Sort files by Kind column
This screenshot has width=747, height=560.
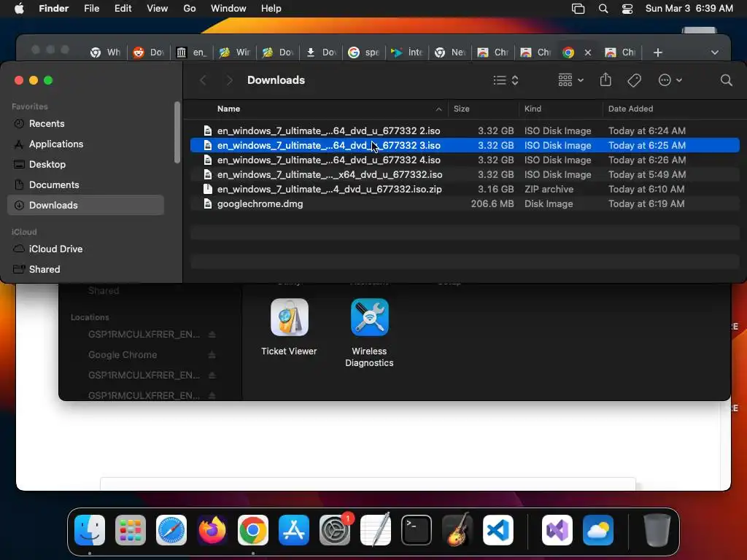pyautogui.click(x=533, y=109)
